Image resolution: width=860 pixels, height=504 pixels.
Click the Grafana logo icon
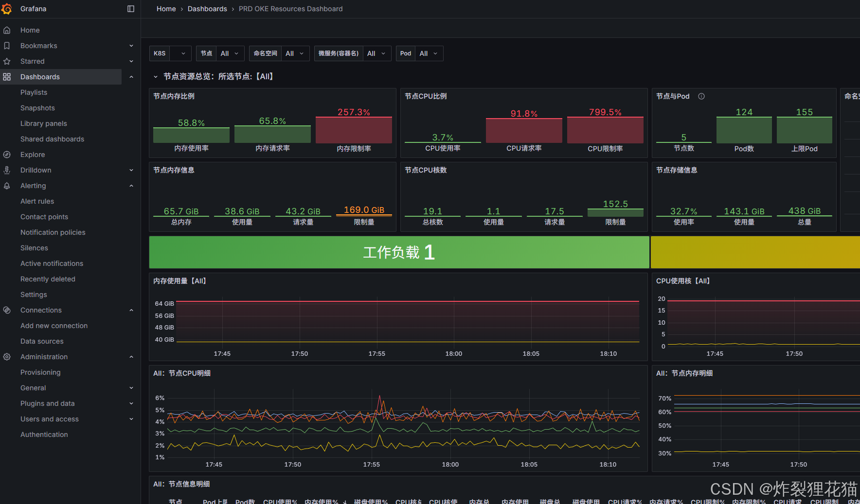(7, 9)
